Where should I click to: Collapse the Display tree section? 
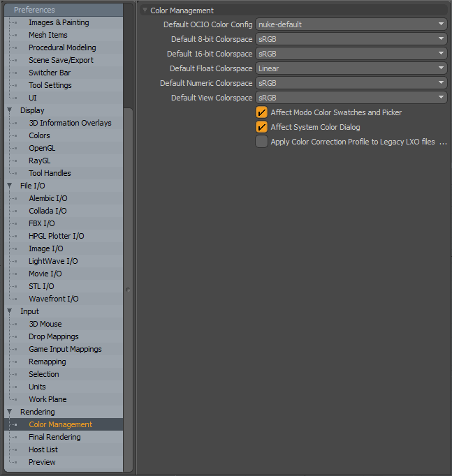(10, 110)
